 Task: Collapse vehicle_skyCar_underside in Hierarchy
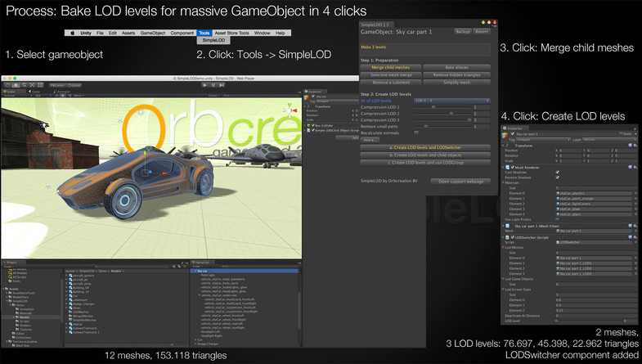coord(199,295)
